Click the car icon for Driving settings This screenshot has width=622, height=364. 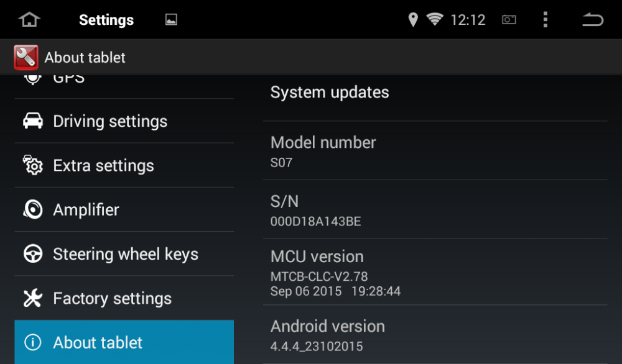click(33, 121)
